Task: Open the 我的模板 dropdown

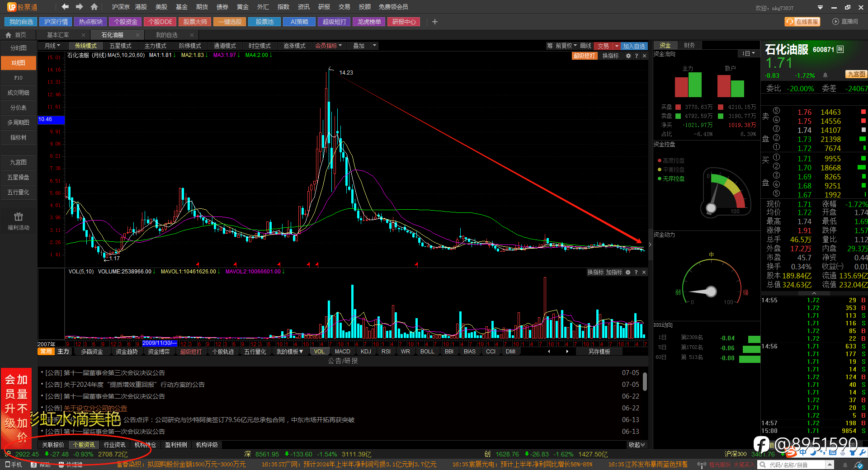Action: tap(289, 352)
